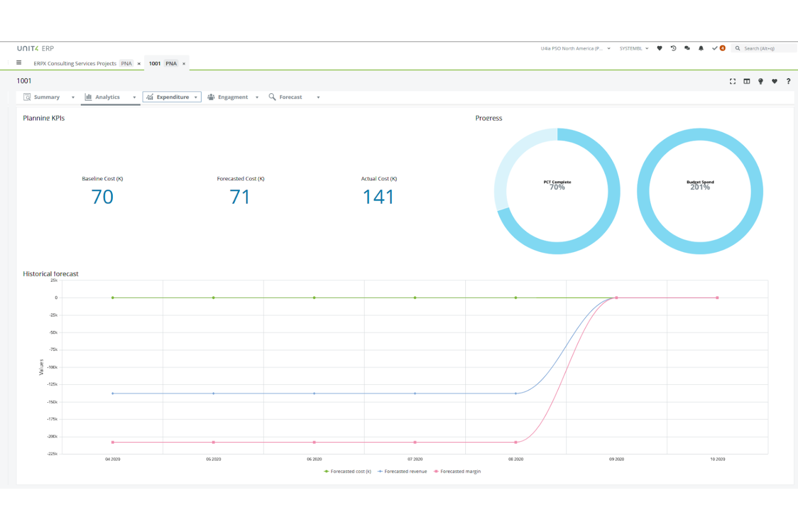Toggle the Forecasted margin legend entry
The width and height of the screenshot is (798, 532).
(457, 471)
